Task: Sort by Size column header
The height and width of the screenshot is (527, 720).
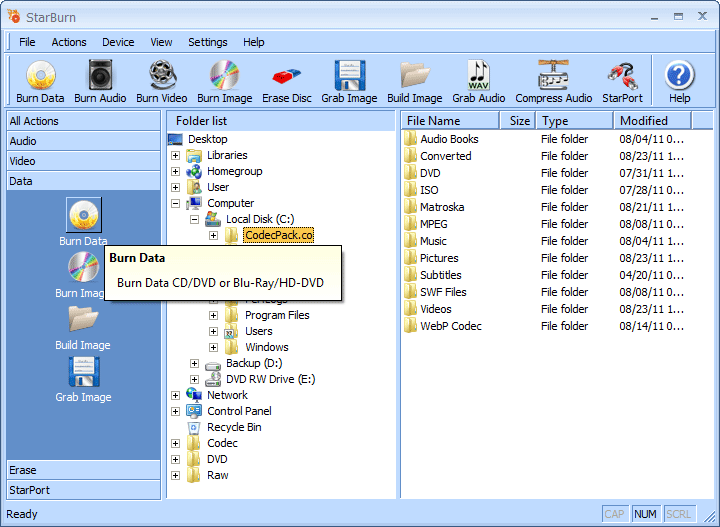Action: [x=518, y=121]
